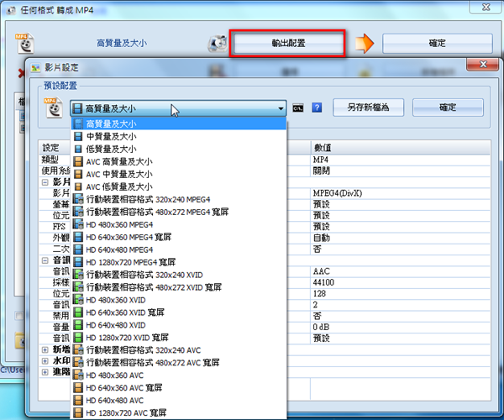The height and width of the screenshot is (420, 504).
Task: Choose HD 480x360 XVID preset
Action: point(178,300)
